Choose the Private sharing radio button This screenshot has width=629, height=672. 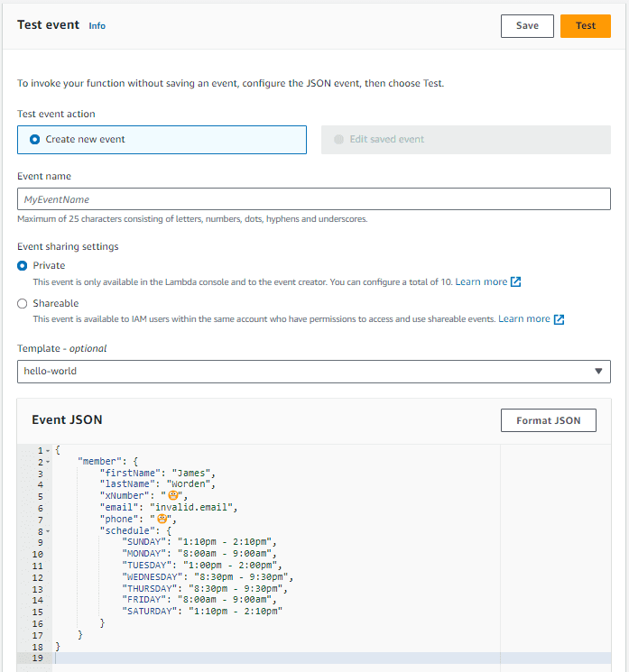pyautogui.click(x=23, y=266)
